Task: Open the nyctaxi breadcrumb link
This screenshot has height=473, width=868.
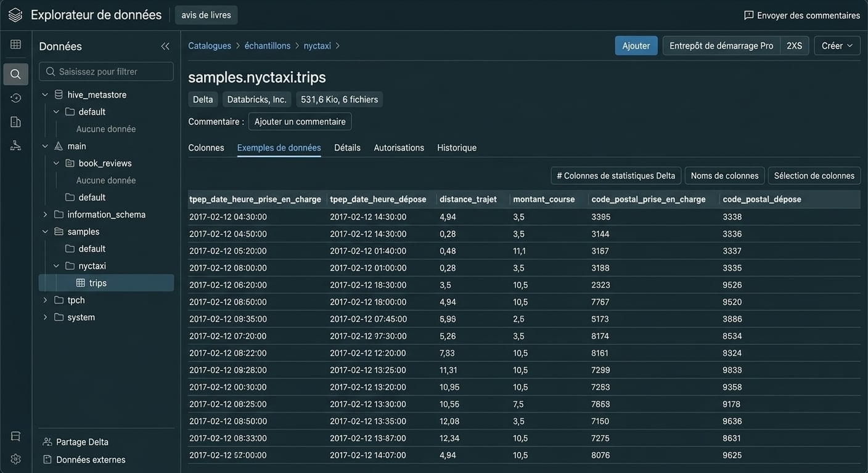Action: point(317,46)
